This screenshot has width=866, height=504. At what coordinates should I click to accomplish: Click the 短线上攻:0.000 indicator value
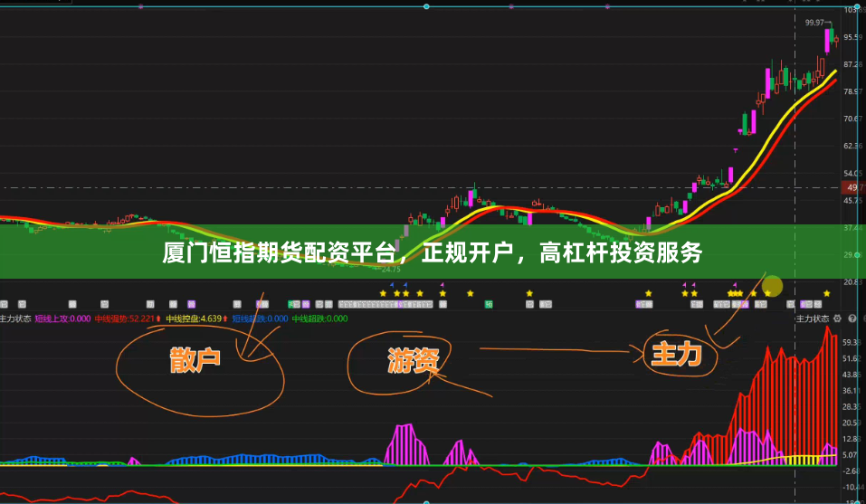[63, 319]
